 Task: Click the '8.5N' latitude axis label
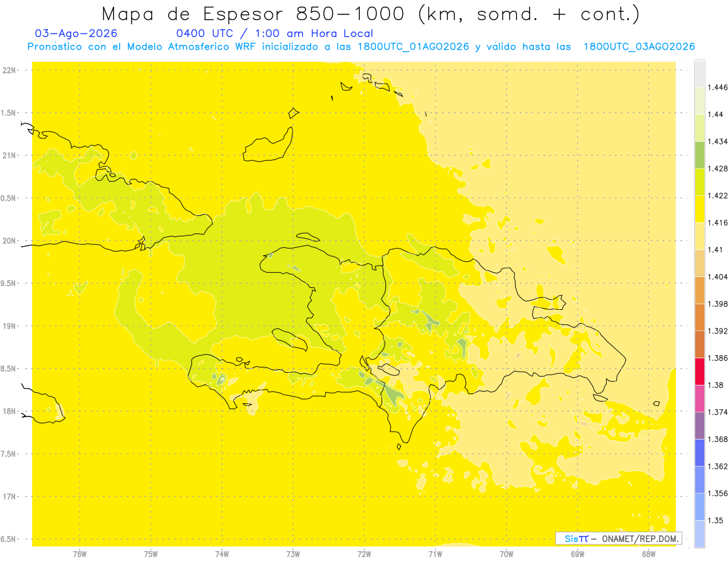(9, 369)
